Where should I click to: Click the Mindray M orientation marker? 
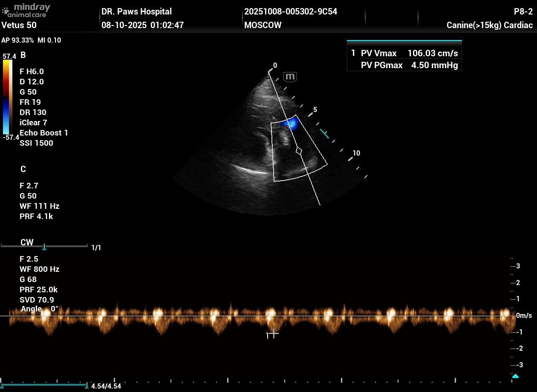point(290,77)
